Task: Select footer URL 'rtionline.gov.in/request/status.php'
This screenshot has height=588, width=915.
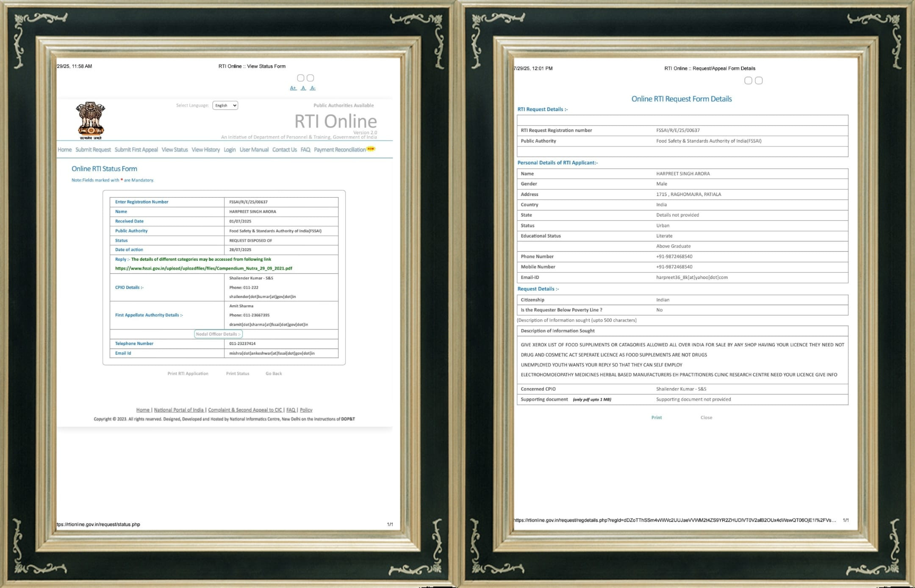Action: (98, 525)
